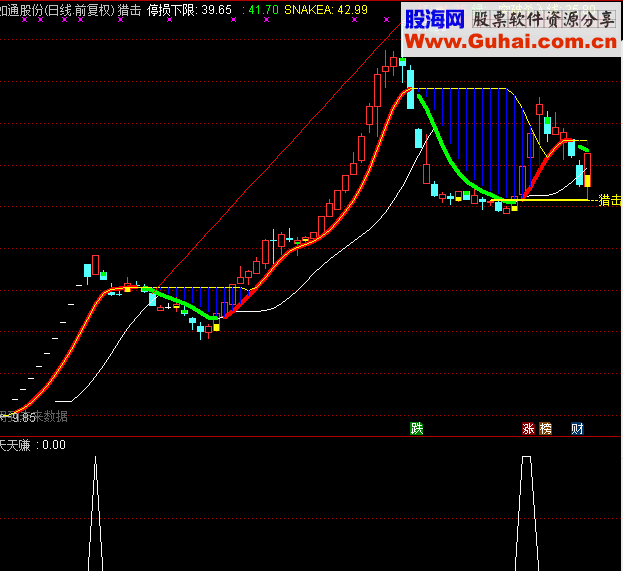Select the 停损下限: 39.65 indicator value
The height and width of the screenshot is (571, 623).
pos(189,10)
